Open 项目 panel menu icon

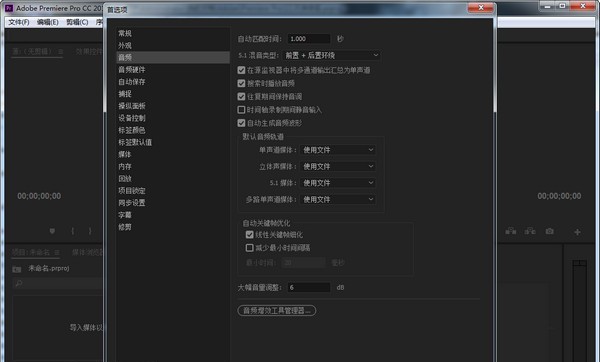click(57, 252)
